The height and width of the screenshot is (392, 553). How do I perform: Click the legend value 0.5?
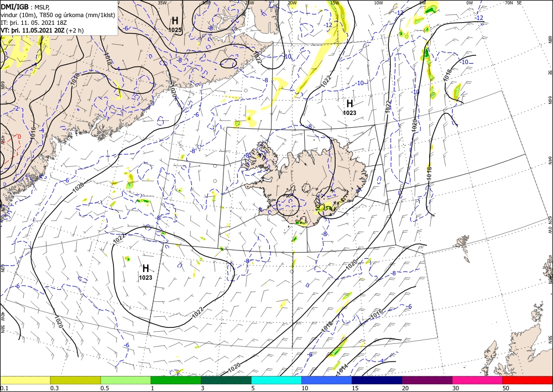point(104,388)
